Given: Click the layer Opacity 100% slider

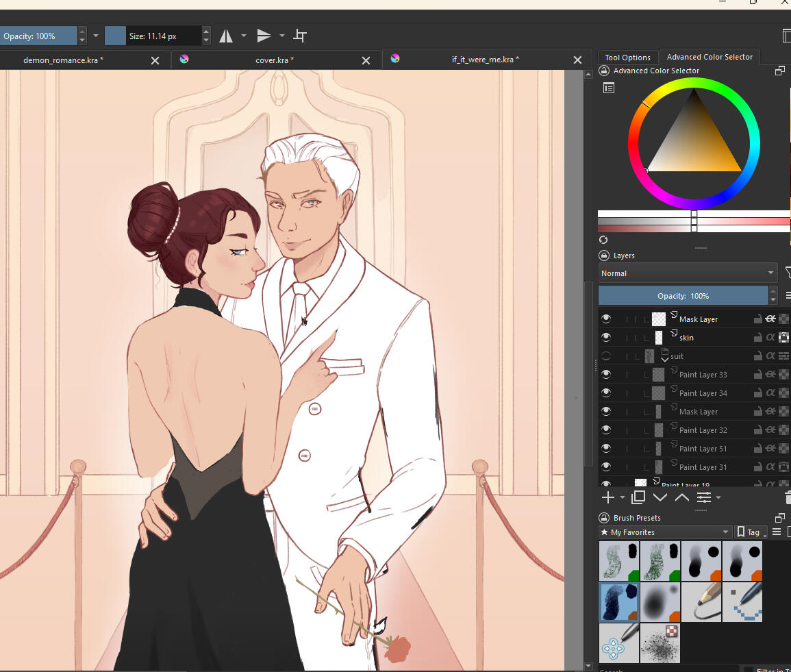Looking at the screenshot, I should pos(683,296).
